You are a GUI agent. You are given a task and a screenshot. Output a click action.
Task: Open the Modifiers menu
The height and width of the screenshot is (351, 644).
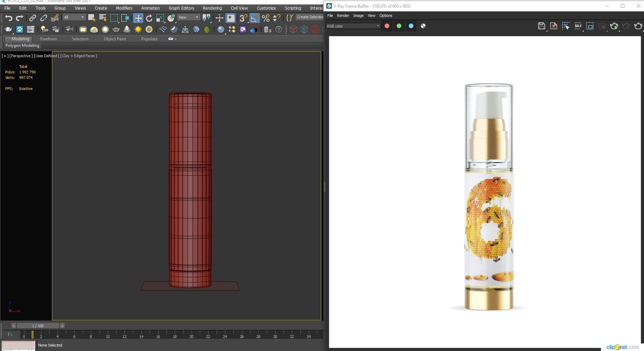coord(124,8)
